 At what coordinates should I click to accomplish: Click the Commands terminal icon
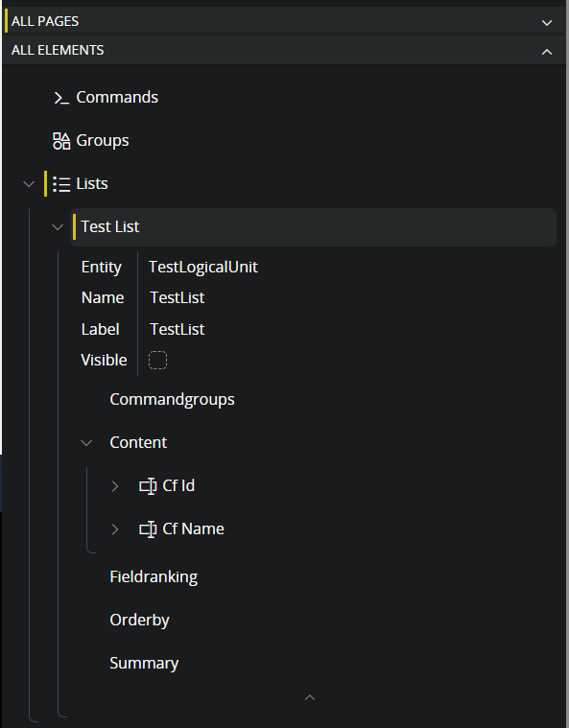pyautogui.click(x=61, y=98)
